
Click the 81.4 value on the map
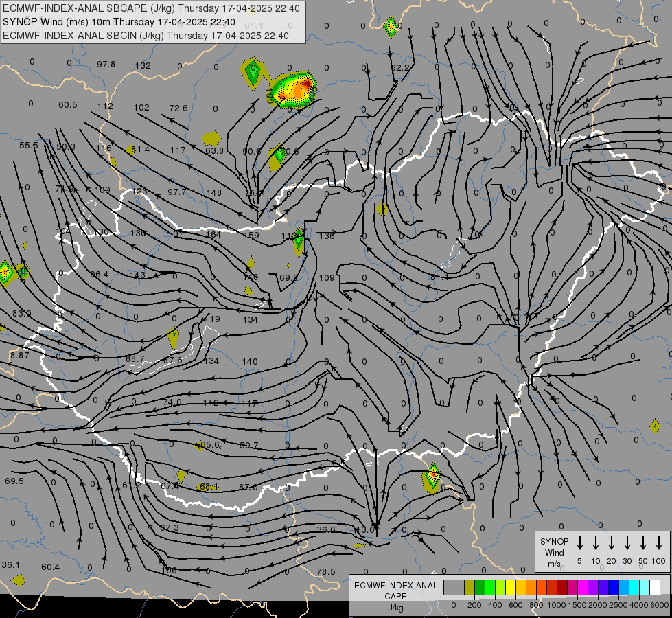[140, 149]
